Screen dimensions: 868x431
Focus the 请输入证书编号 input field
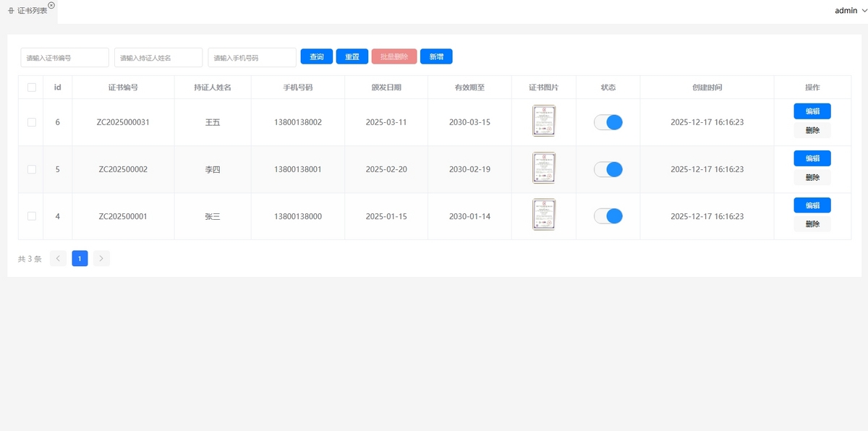(x=64, y=57)
